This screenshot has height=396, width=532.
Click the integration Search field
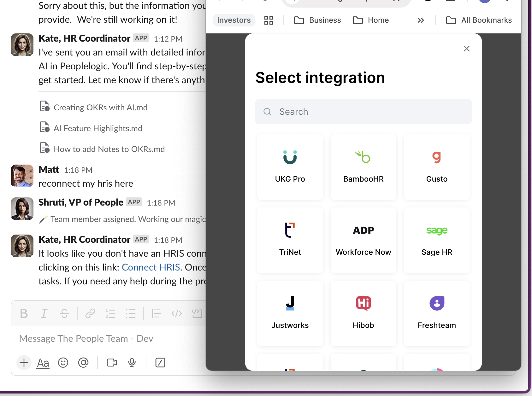click(x=363, y=112)
